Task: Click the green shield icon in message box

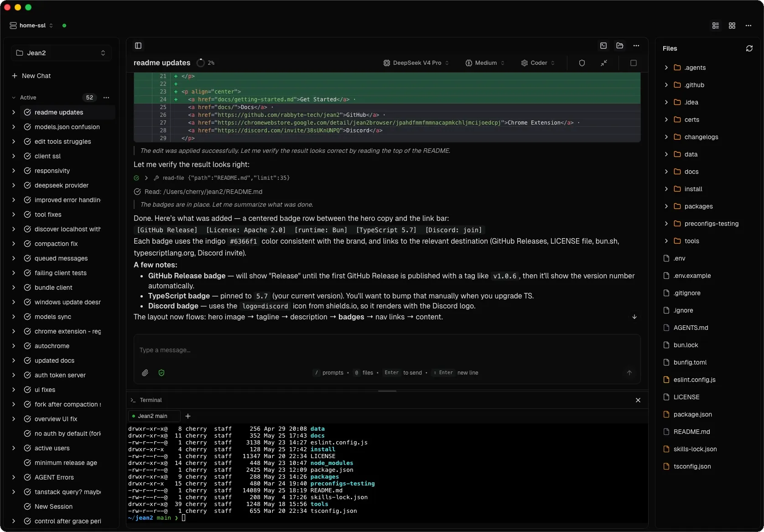Action: coord(161,373)
